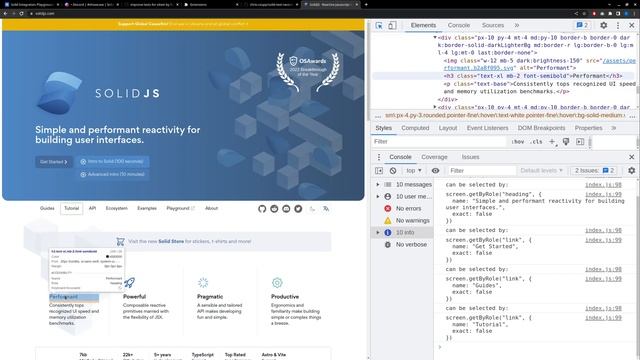The height and width of the screenshot is (360, 640).
Task: Click the issues counter badge in DevTools toolbar
Action: pos(582,25)
